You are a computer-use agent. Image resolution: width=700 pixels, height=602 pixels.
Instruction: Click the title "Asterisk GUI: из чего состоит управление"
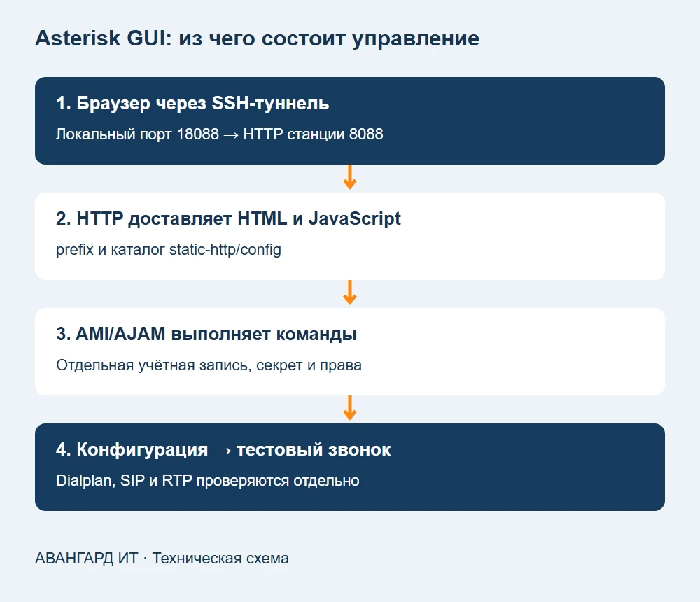[257, 38]
